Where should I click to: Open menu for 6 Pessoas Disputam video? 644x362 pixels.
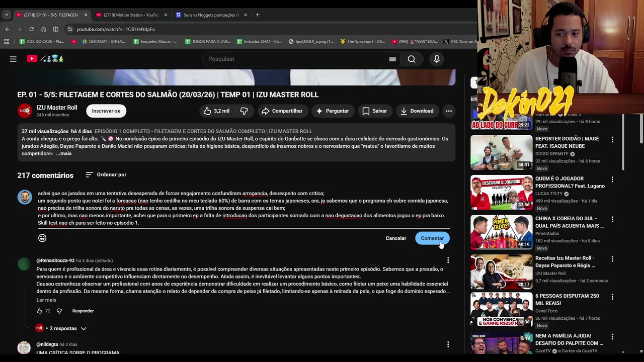pos(612,297)
